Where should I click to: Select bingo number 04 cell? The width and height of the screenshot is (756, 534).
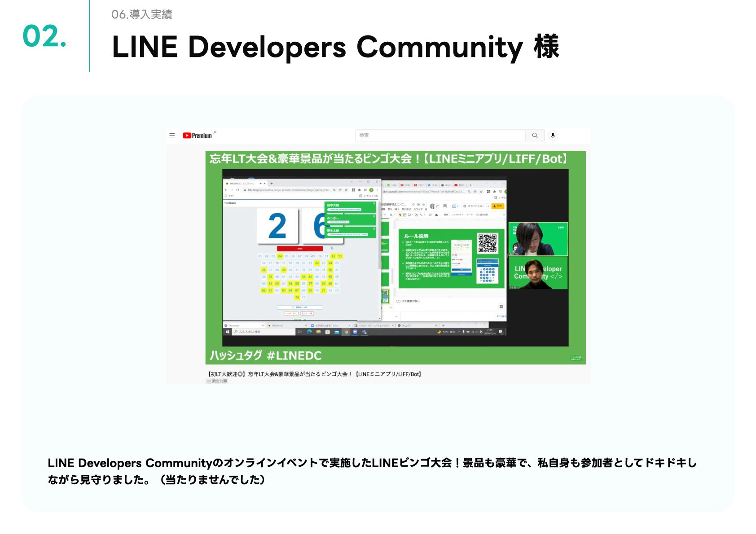[x=280, y=256]
